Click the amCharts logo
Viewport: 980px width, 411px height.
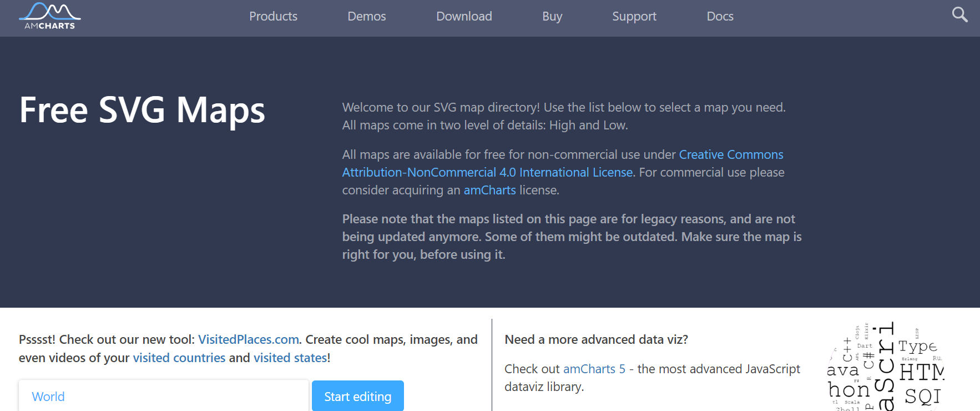coord(50,16)
